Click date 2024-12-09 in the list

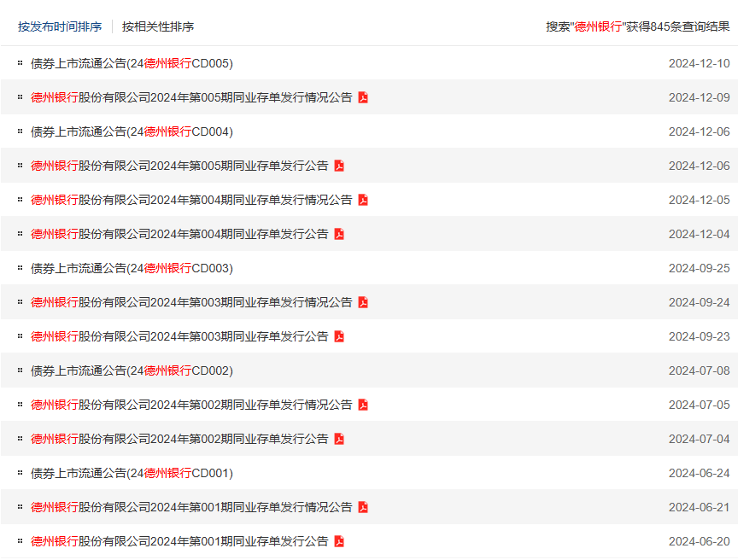click(699, 97)
